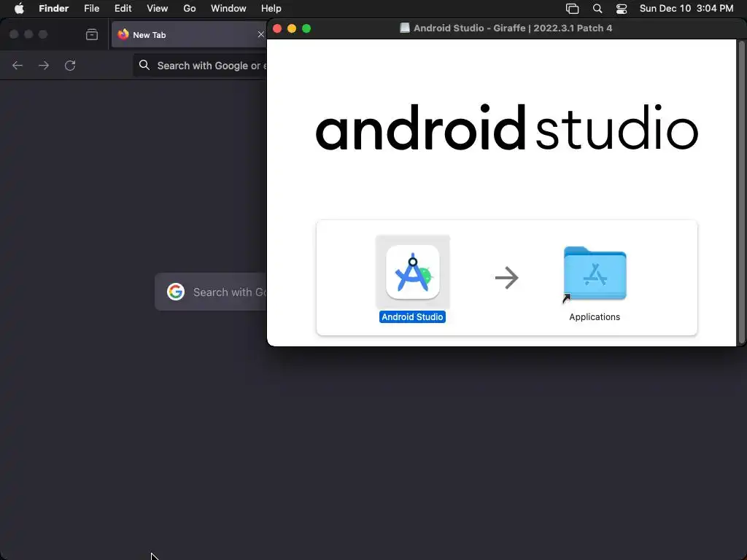Viewport: 747px width, 560px height.
Task: Click disk icon in installer title bar
Action: pos(404,28)
